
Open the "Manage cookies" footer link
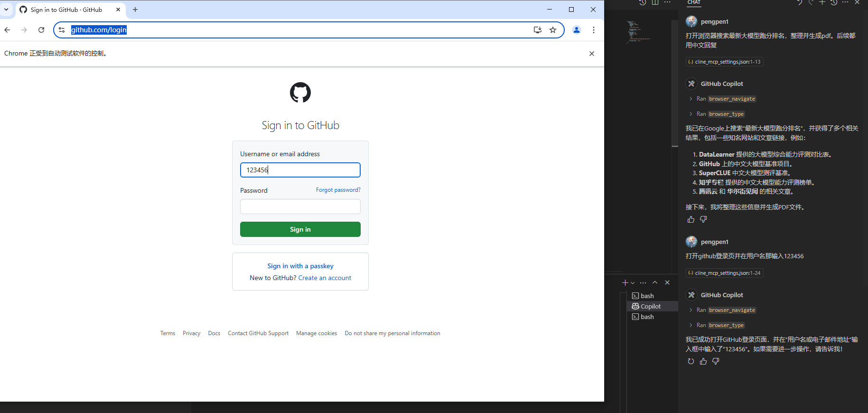pos(317,333)
